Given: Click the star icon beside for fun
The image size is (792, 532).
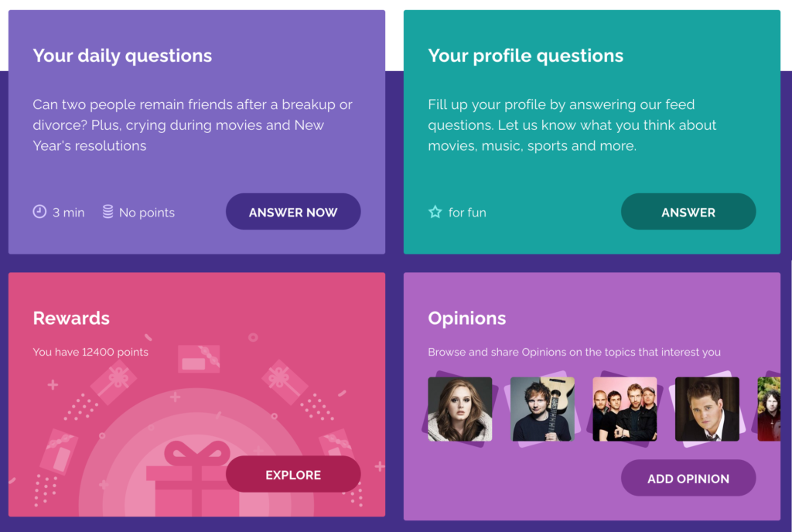Looking at the screenshot, I should coord(435,212).
